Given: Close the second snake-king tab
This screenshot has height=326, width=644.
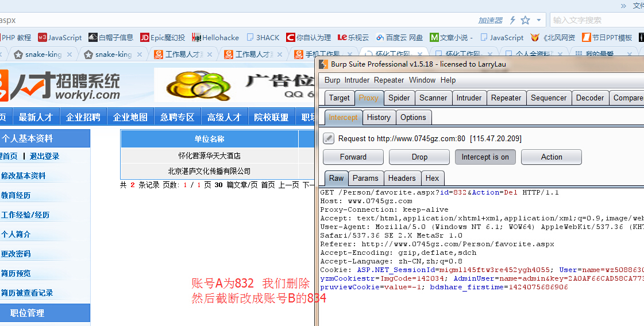Looking at the screenshot, I should (140, 54).
